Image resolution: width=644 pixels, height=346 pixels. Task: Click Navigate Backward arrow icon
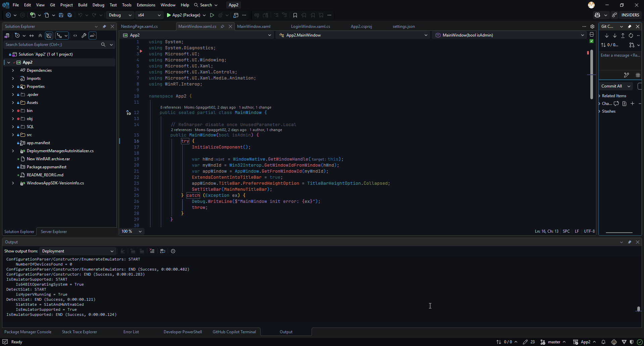coord(8,15)
